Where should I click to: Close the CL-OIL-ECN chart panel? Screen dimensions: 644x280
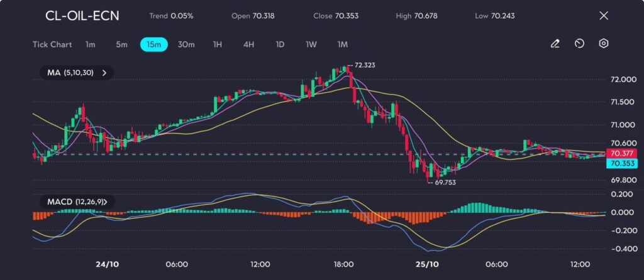point(604,16)
